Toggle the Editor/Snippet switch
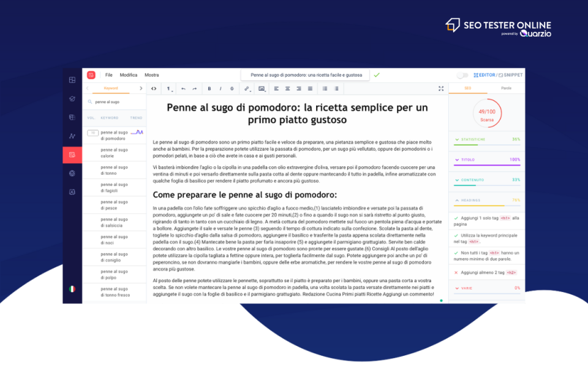This screenshot has height=368, width=588. (462, 75)
